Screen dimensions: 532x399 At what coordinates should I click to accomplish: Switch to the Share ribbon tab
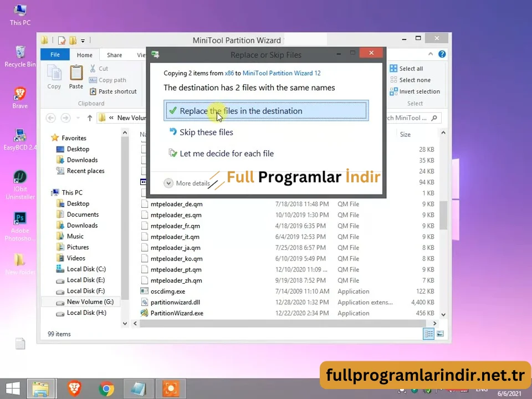coord(114,55)
